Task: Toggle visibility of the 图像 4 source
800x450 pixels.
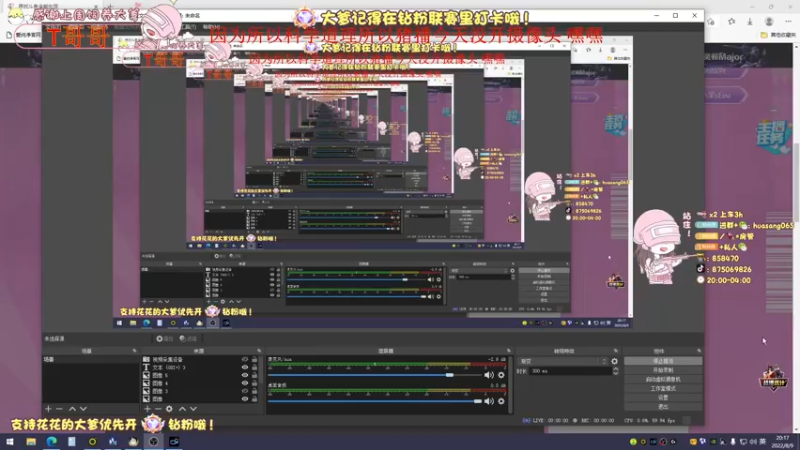Action: 245,383
